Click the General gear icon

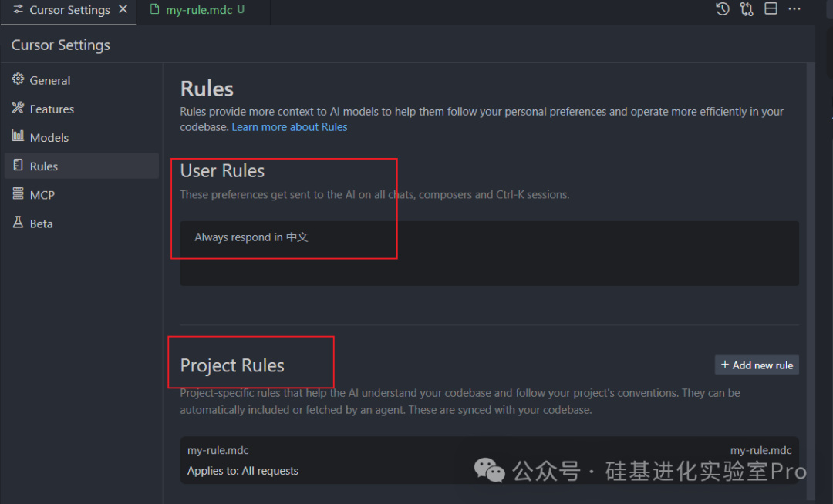click(18, 79)
